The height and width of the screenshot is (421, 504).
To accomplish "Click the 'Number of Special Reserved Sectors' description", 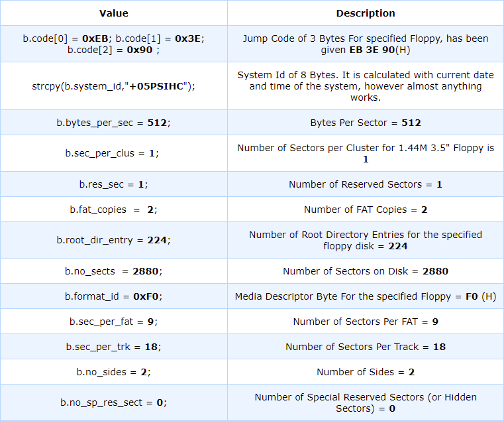I will coord(366,402).
